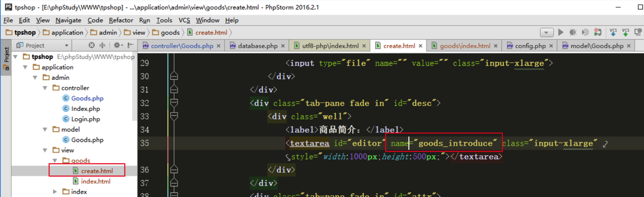644x197 pixels.
Task: Select Goods.php under model folder
Action: [x=83, y=140]
